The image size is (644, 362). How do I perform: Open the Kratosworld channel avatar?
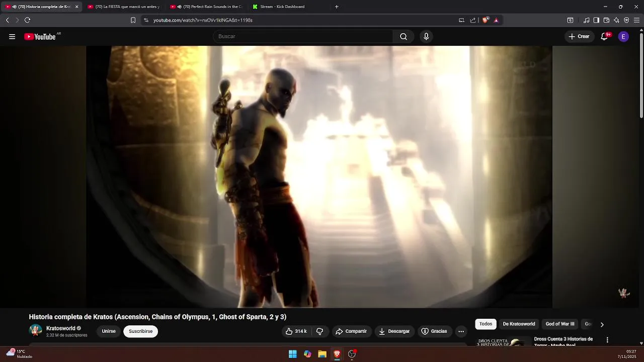pos(36,330)
